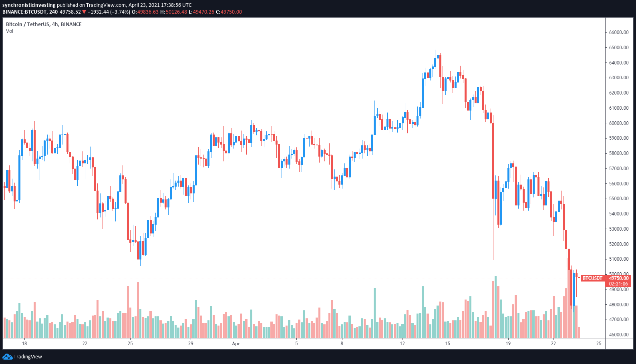Open the synchronisticinvesting author link

[x=29, y=5]
